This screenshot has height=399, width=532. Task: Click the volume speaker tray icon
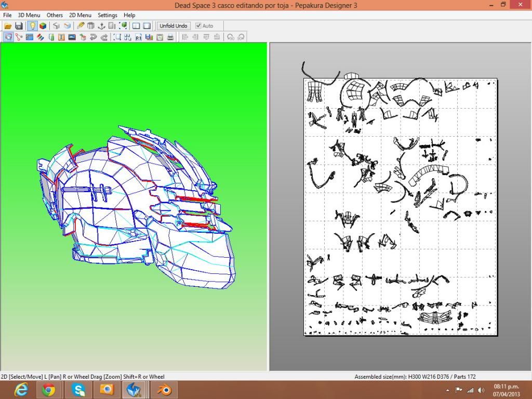[481, 390]
